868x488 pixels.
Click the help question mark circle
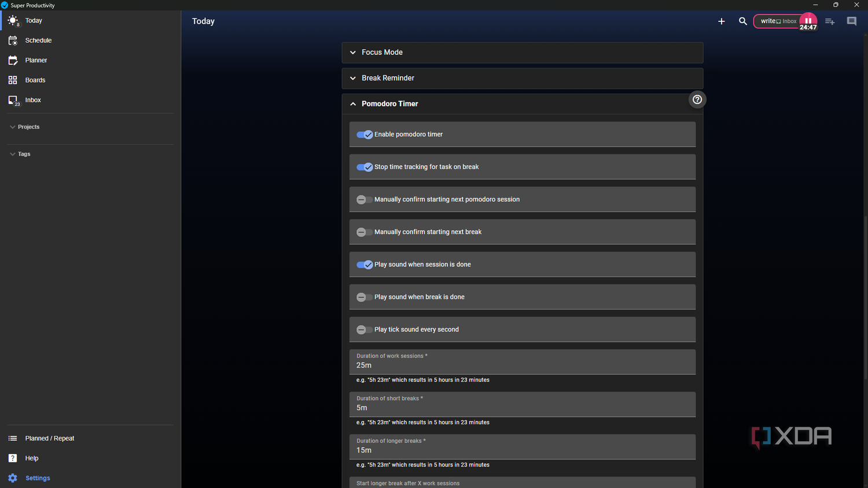[x=697, y=99]
